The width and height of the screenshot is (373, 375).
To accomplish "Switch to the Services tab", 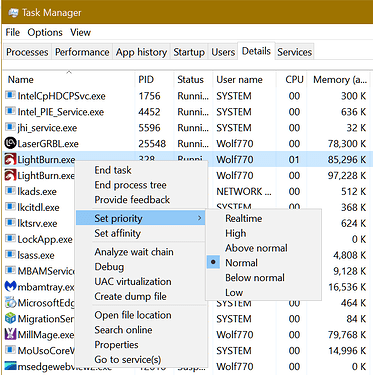I will click(x=295, y=52).
